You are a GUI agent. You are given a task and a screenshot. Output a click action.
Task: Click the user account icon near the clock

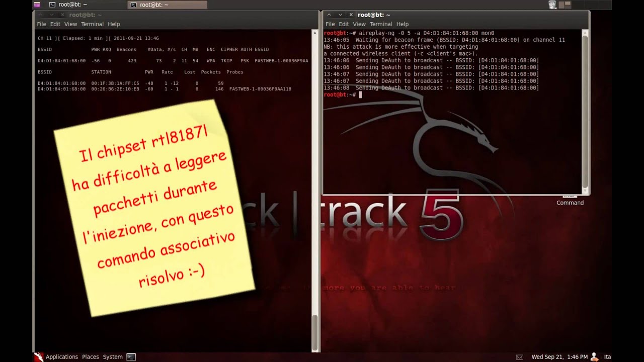[596, 357]
